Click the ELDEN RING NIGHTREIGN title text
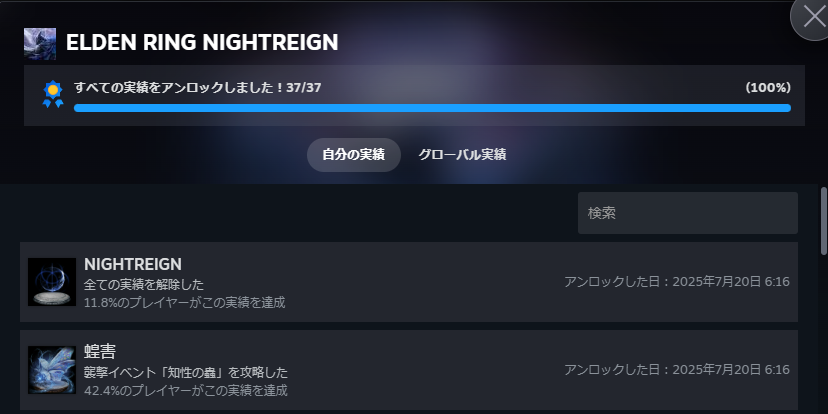 click(202, 43)
